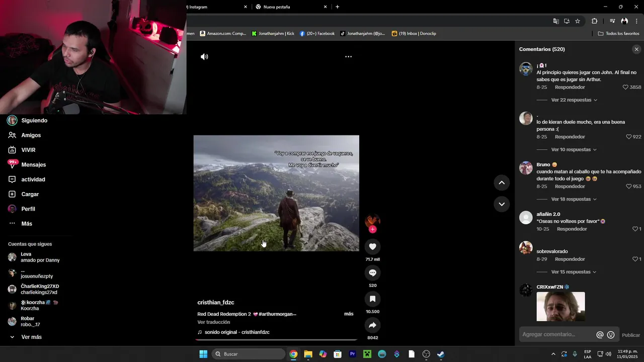This screenshot has width=644, height=362.
Task: Close the Comentarios panel
Action: point(636,49)
